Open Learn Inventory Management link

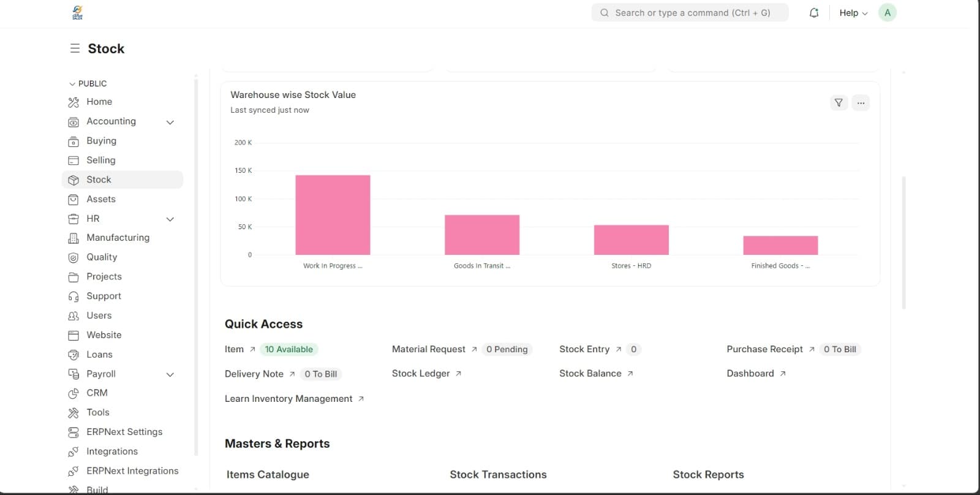tap(288, 399)
